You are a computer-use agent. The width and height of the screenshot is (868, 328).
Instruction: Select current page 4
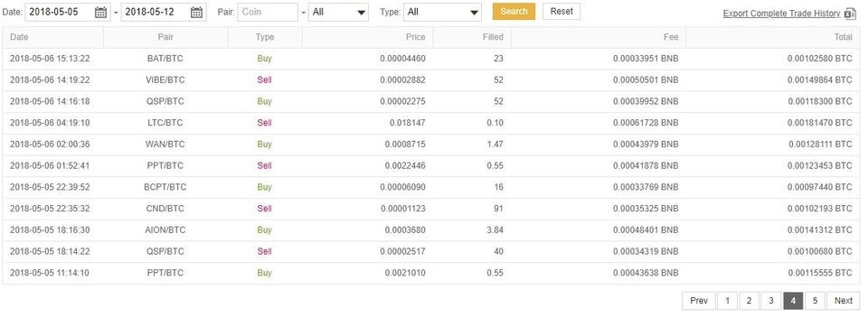click(x=793, y=301)
